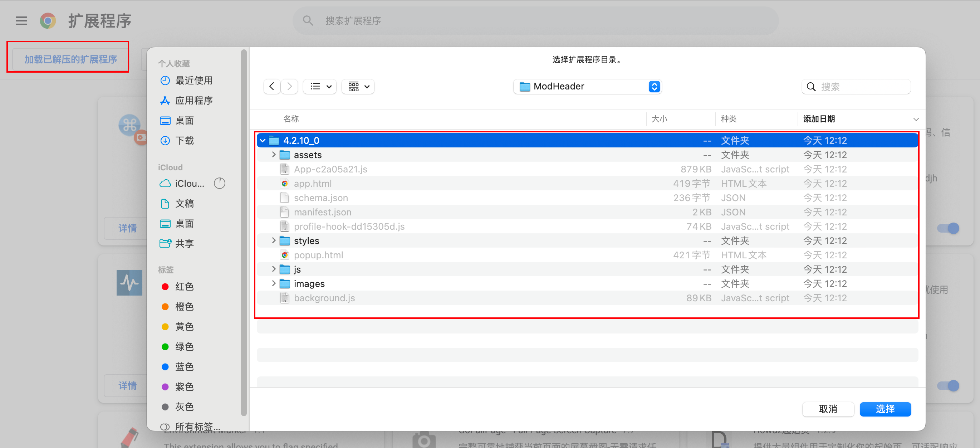Sort by 名称 column header

coord(291,119)
